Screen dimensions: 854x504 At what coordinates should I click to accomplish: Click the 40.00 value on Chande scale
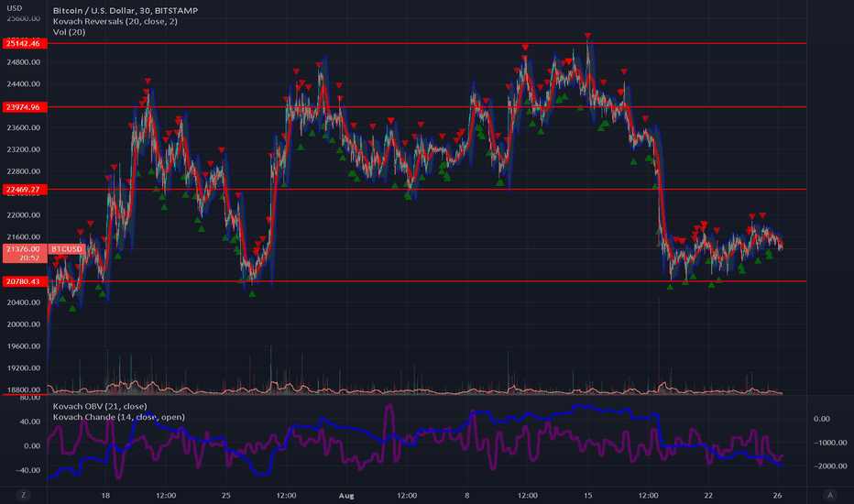(x=30, y=422)
